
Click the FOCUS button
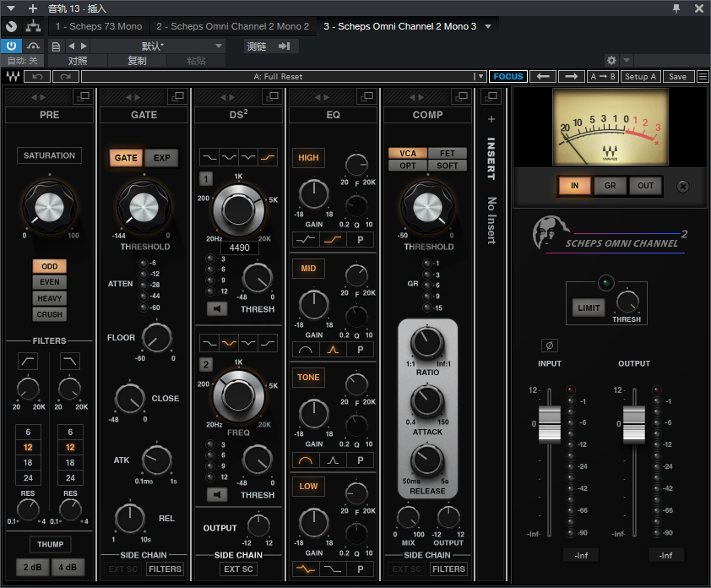click(x=507, y=76)
